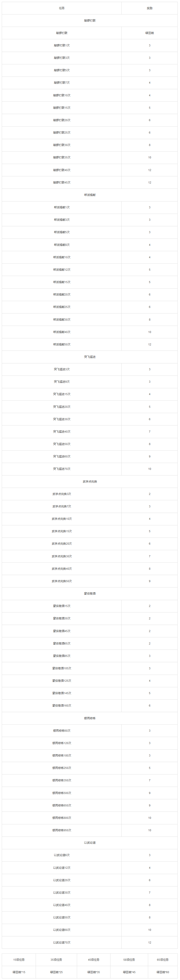Click the 任务 column header
Viewport: 180px width, 980px height.
click(x=61, y=8)
